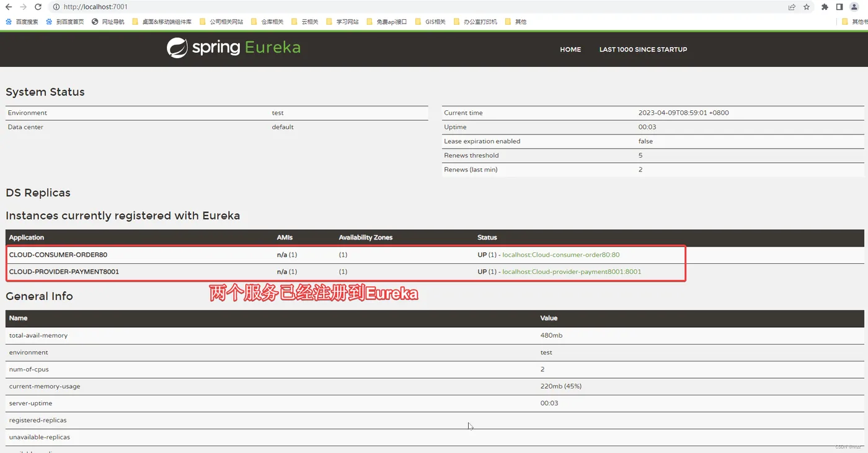The height and width of the screenshot is (453, 868).
Task: Expand the 免费api接口 bookmark folder
Action: (387, 22)
